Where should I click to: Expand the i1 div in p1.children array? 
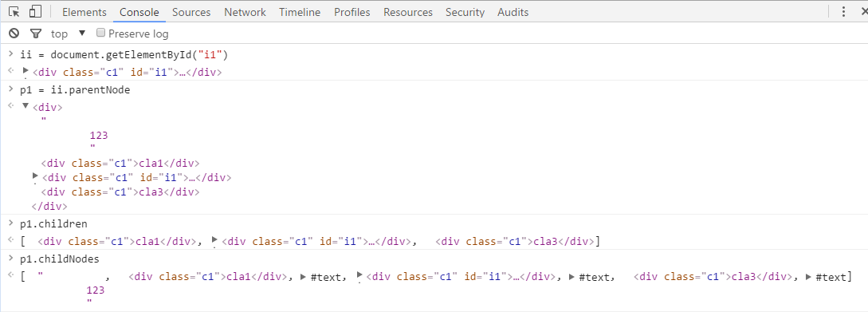click(x=214, y=241)
